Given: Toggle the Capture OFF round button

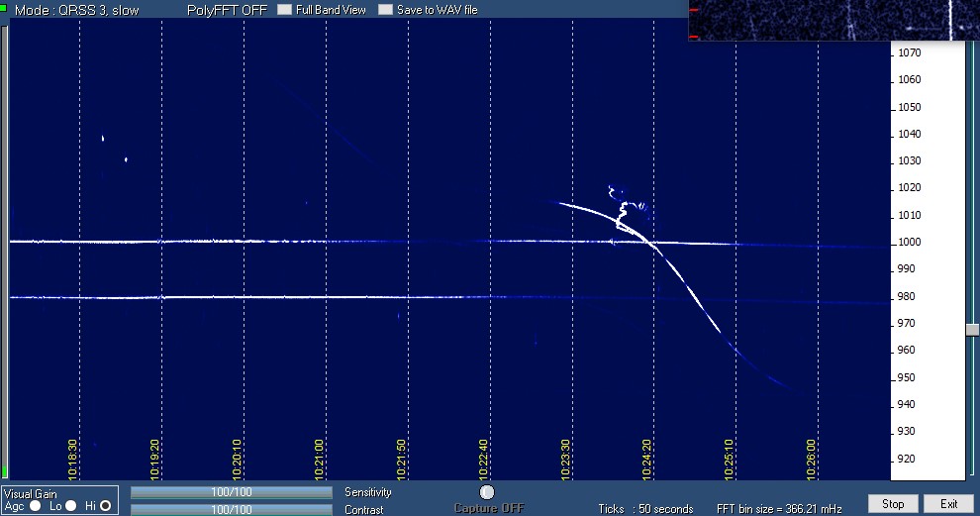Looking at the screenshot, I should [x=487, y=492].
